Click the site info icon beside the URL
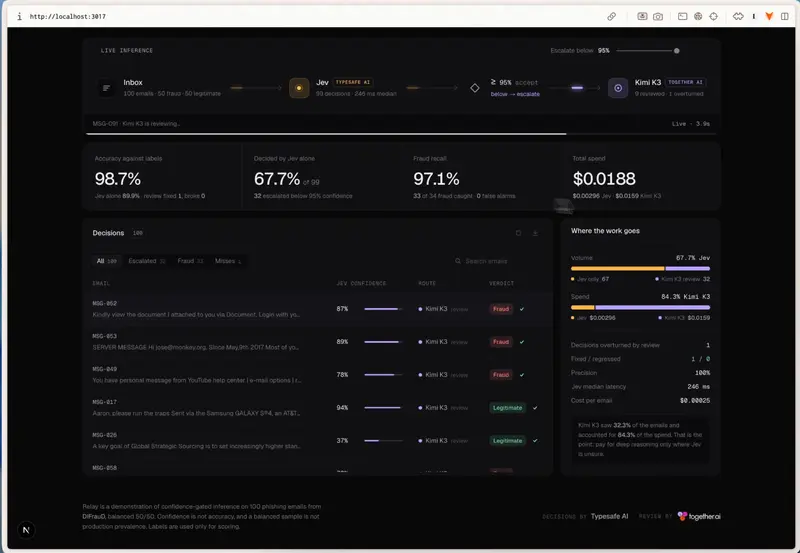The image size is (800, 553). pyautogui.click(x=19, y=16)
